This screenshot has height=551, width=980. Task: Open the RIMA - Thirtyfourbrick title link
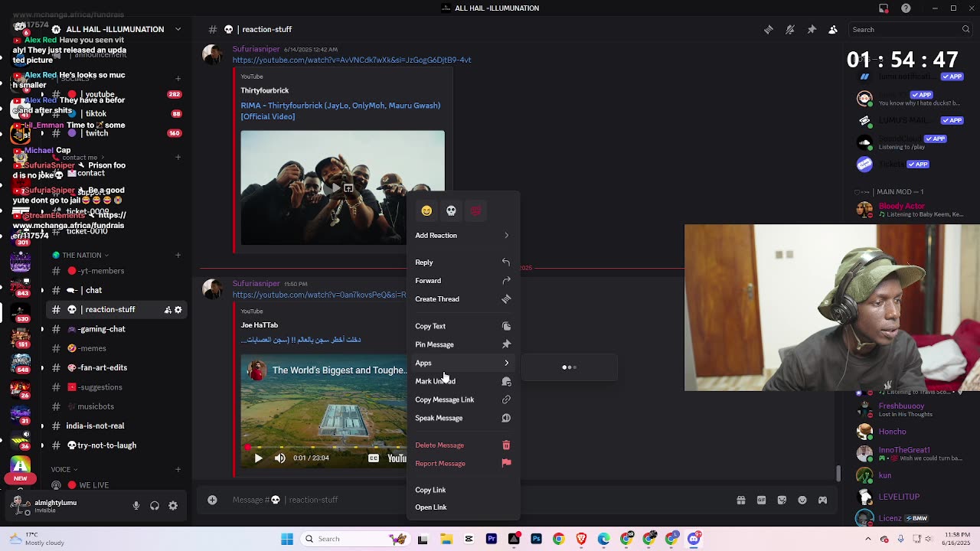pyautogui.click(x=341, y=111)
